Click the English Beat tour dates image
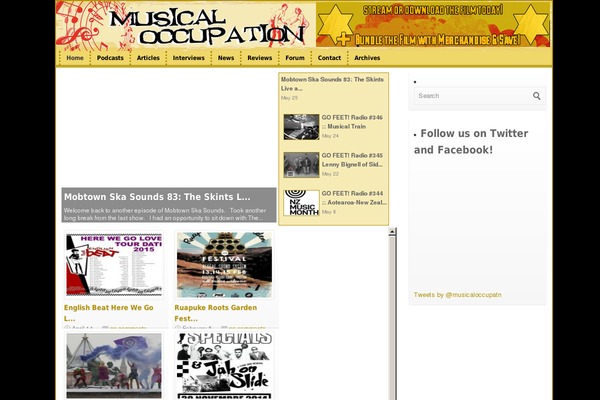600x400 pixels. pyautogui.click(x=114, y=264)
